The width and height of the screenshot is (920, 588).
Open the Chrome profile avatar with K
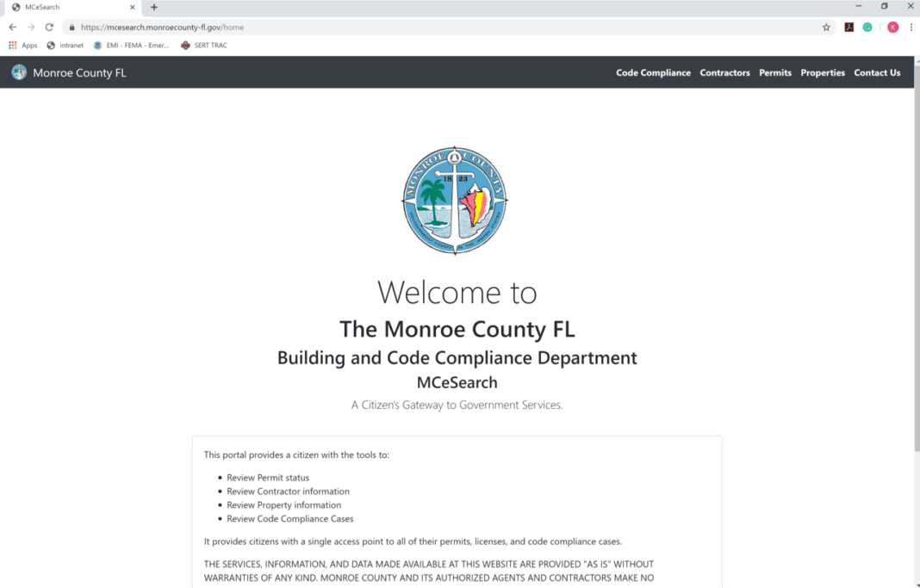(x=892, y=27)
